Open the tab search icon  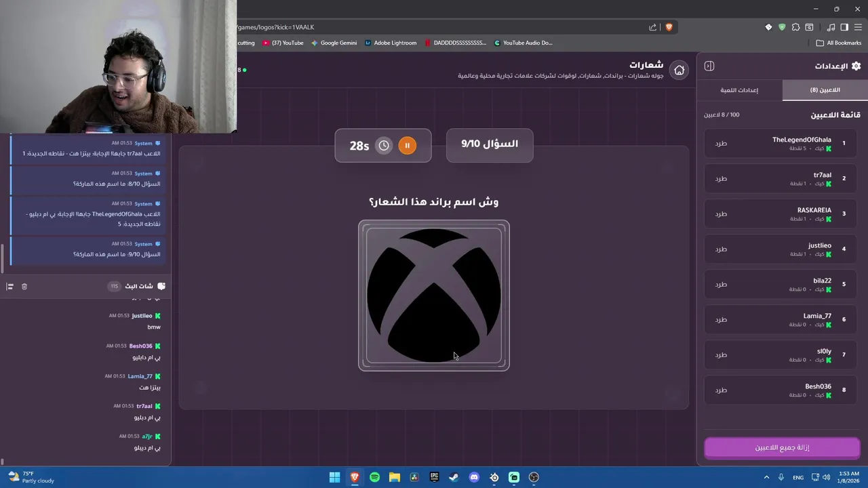[809, 27]
